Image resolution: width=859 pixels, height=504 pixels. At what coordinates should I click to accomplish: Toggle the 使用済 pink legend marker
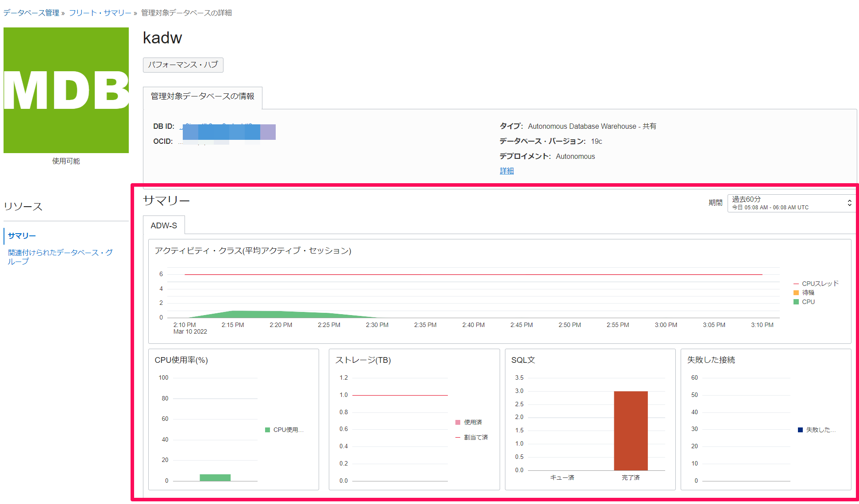(458, 422)
